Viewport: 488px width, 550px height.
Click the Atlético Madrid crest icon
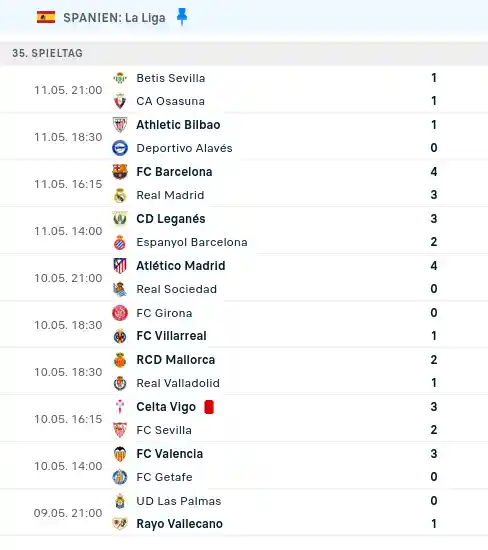pyautogui.click(x=120, y=266)
